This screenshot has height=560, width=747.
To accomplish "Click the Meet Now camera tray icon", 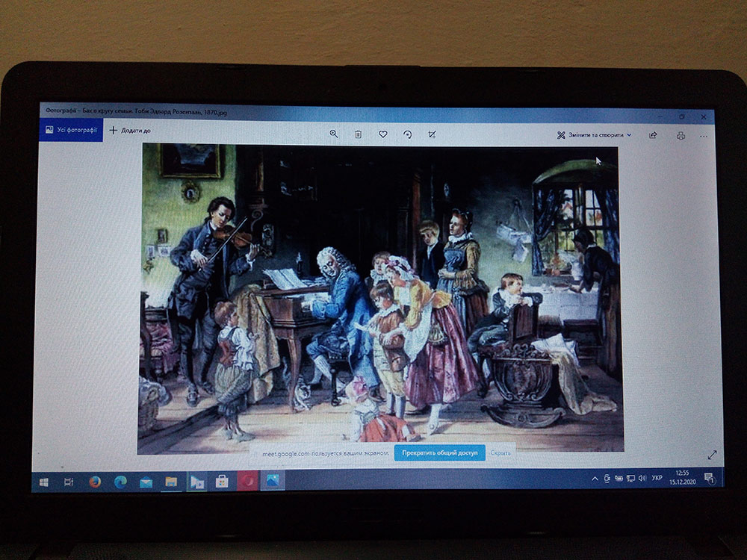I will [607, 479].
